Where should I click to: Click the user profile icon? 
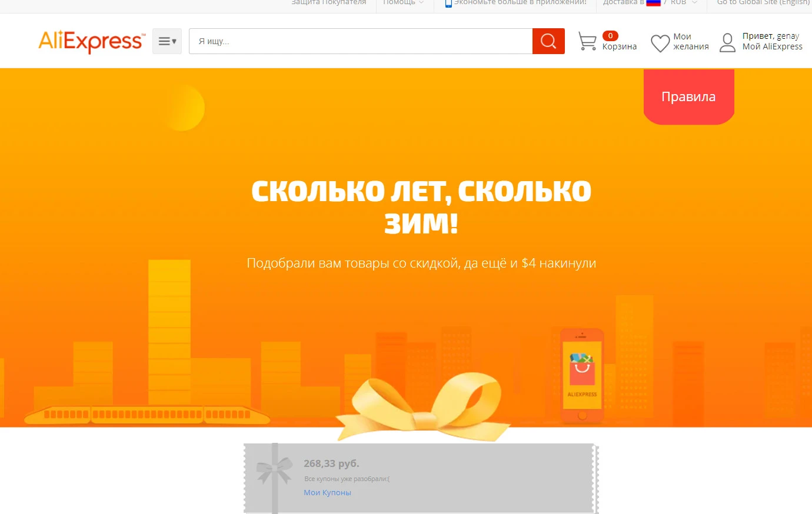click(728, 42)
